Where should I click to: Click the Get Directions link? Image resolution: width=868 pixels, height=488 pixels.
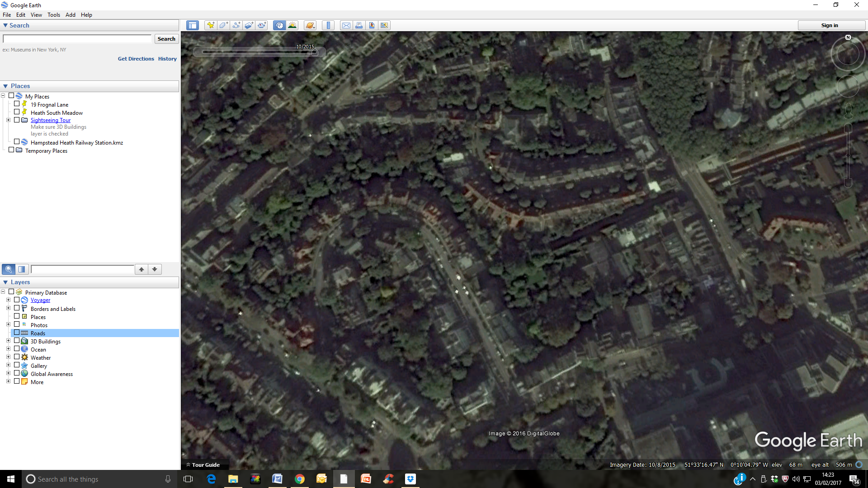click(x=136, y=59)
